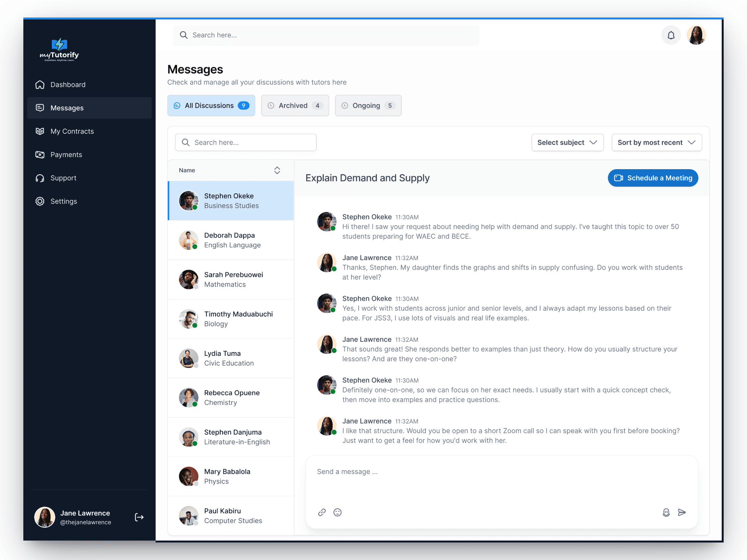Open the emoji picker icon
Viewport: 747px width, 560px height.
(337, 512)
